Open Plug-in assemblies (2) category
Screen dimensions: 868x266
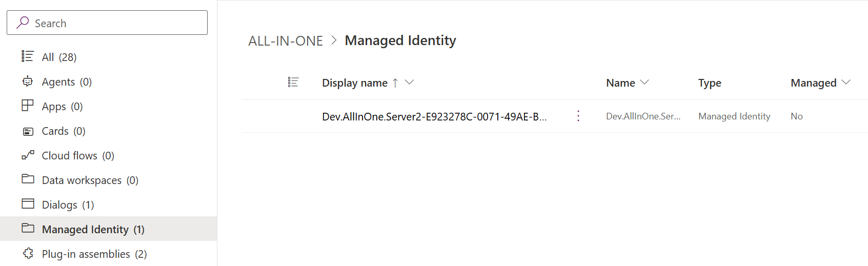[94, 254]
